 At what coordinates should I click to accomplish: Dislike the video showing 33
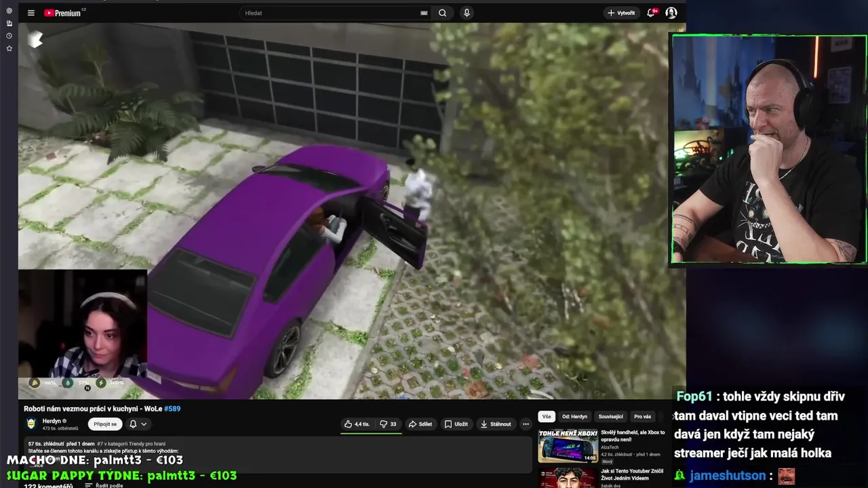(388, 424)
